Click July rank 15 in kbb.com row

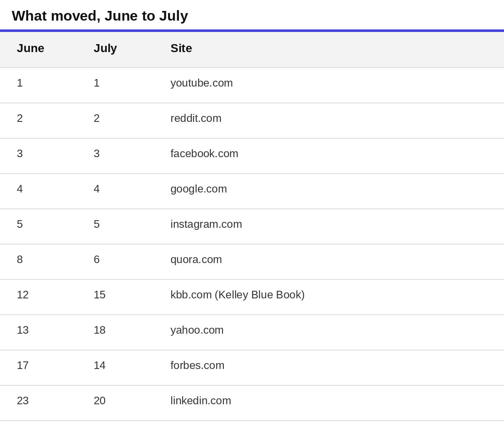[x=100, y=295]
